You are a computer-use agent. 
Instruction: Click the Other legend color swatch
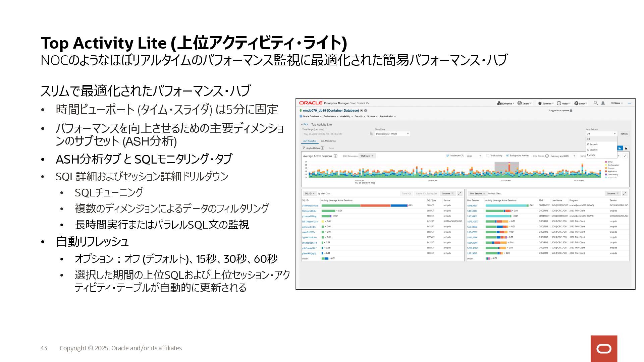606,162
